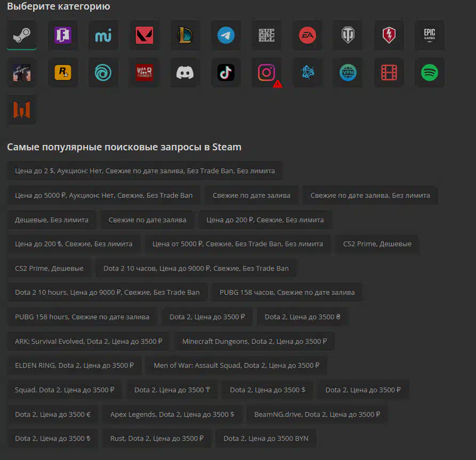Choose the Spotify category icon
Viewport: 476px width, 460px height.
pyautogui.click(x=430, y=72)
